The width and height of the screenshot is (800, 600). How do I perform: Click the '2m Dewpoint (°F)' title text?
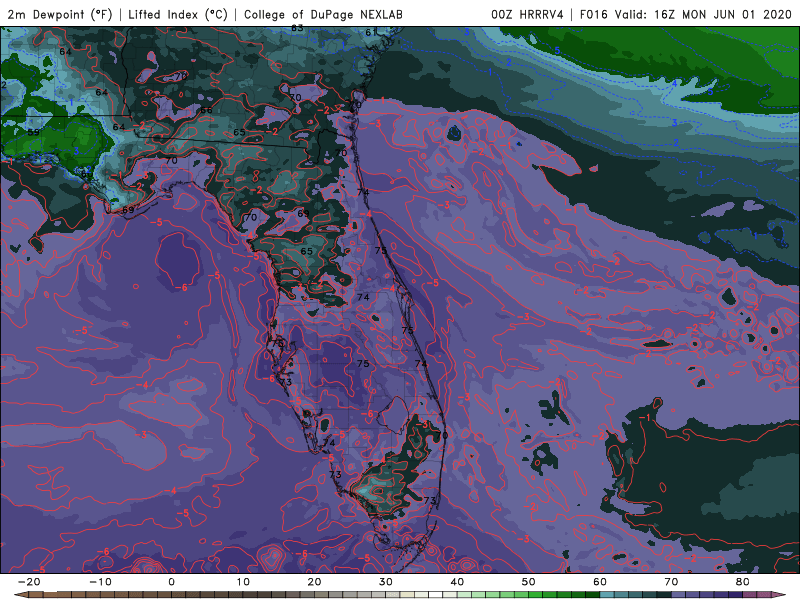tap(60, 14)
